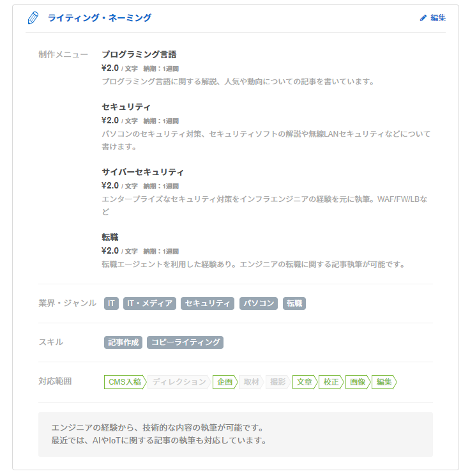Click the pencil icon beside ライティング・ネーミング
The height and width of the screenshot is (476, 470).
[33, 18]
